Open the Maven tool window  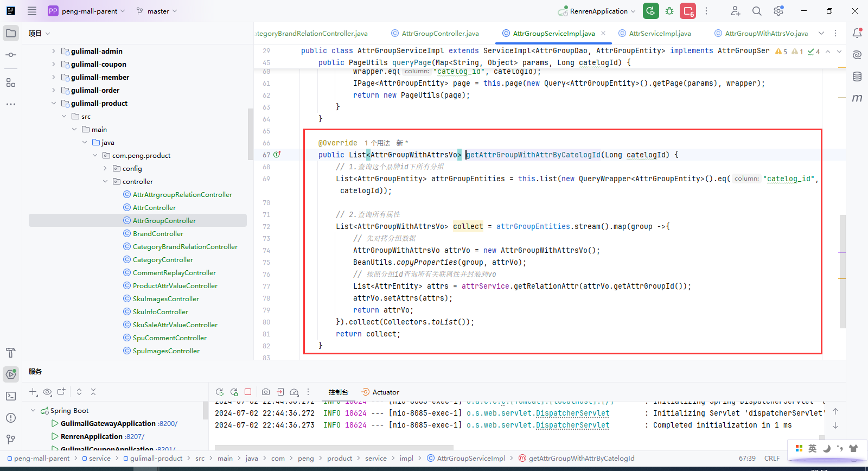857,98
